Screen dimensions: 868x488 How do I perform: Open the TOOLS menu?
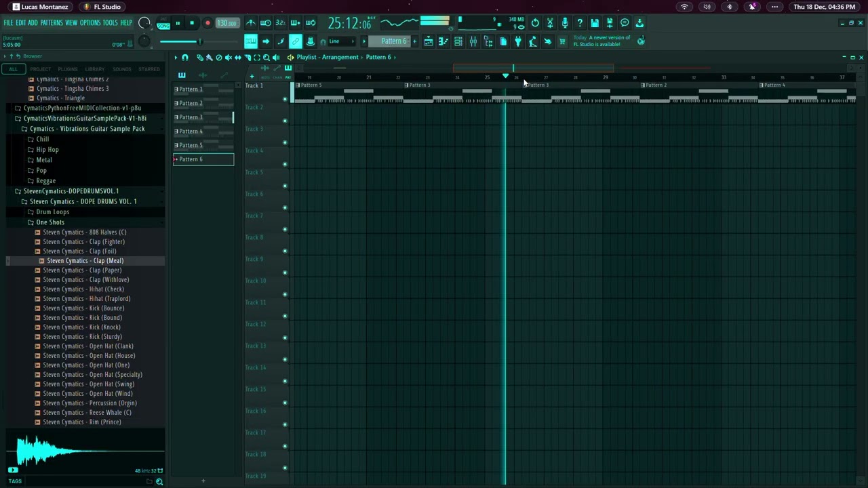coord(111,23)
